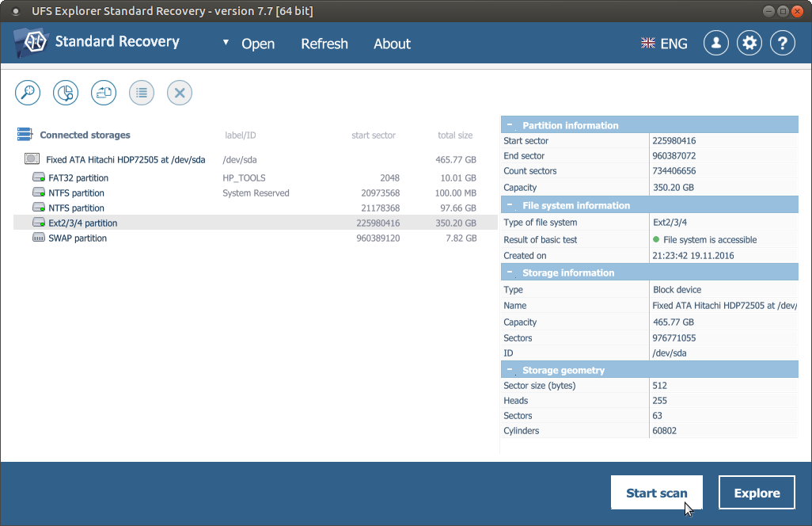Collapse the Partition information section
Screen dimensions: 812x526
510,125
